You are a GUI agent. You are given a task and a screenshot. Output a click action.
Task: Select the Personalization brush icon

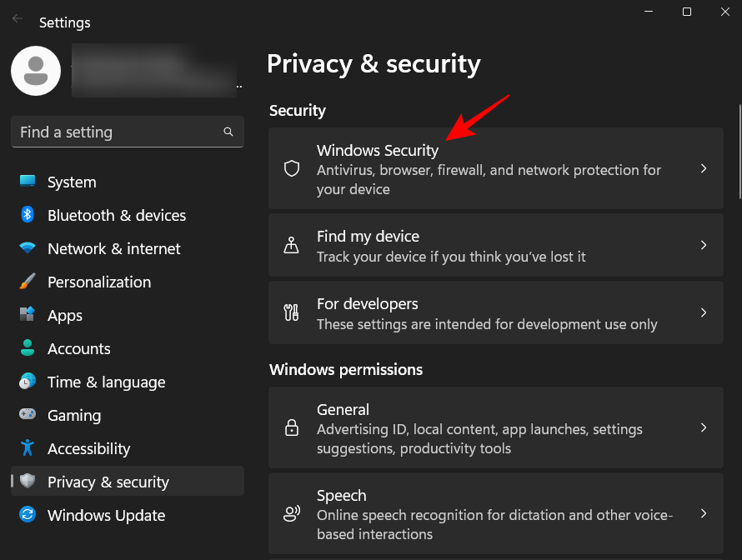(28, 282)
